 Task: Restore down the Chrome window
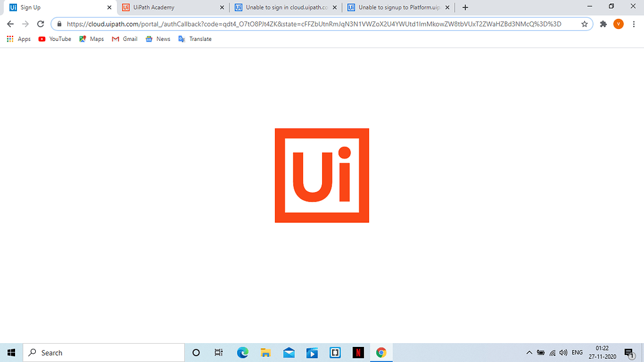pos(611,6)
